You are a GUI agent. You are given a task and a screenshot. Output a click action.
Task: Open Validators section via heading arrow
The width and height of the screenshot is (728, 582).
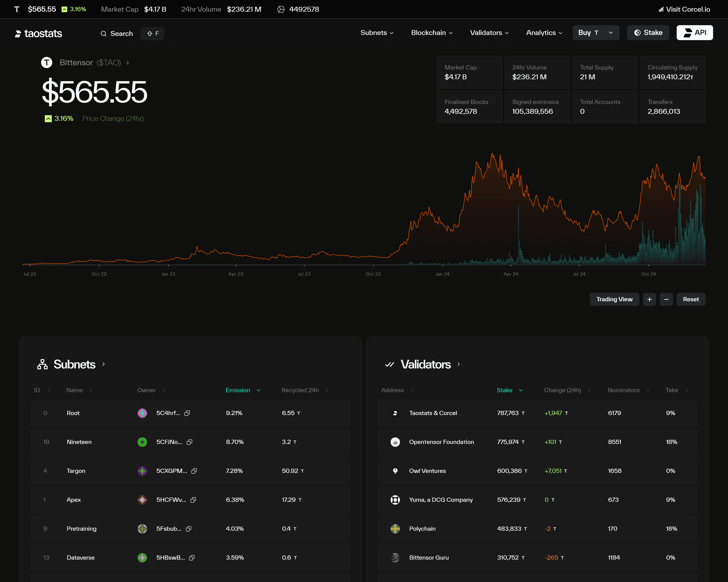pyautogui.click(x=458, y=364)
